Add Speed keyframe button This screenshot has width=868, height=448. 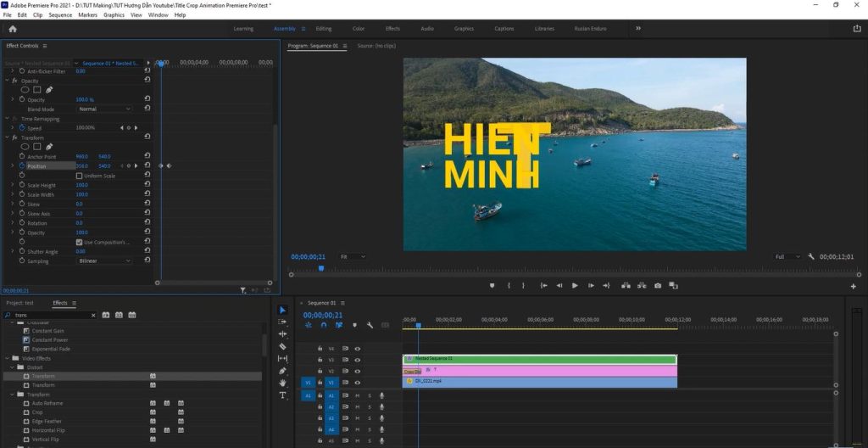(129, 128)
